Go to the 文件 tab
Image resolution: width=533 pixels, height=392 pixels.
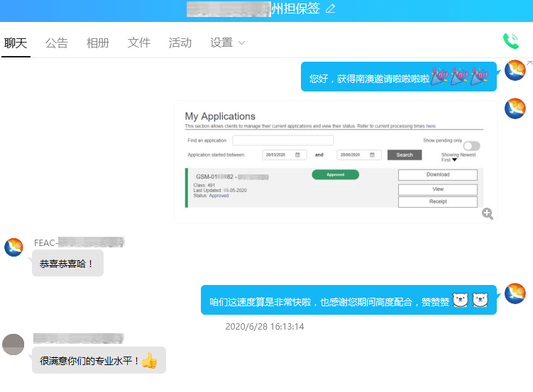[x=139, y=43]
